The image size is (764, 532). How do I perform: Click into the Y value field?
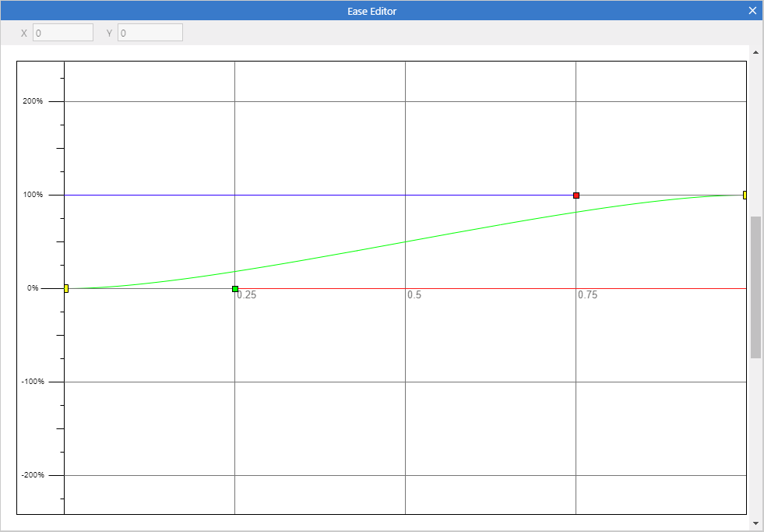tap(150, 33)
